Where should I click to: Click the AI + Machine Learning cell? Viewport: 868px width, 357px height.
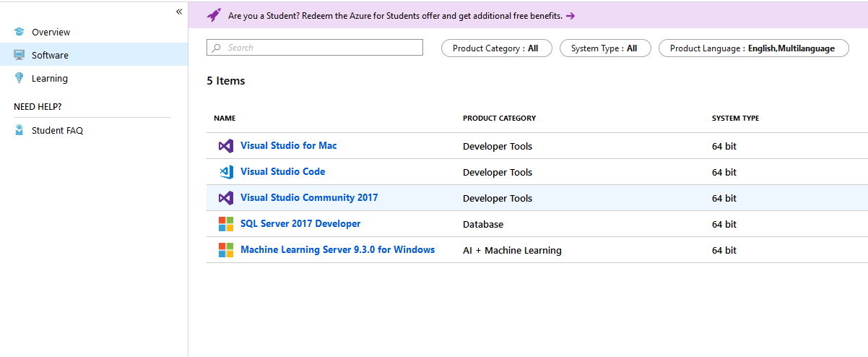click(x=512, y=250)
